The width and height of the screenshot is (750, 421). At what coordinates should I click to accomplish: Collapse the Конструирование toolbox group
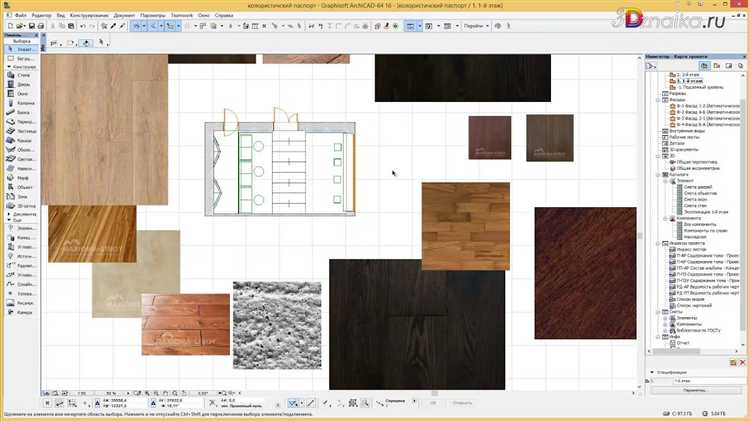point(9,67)
